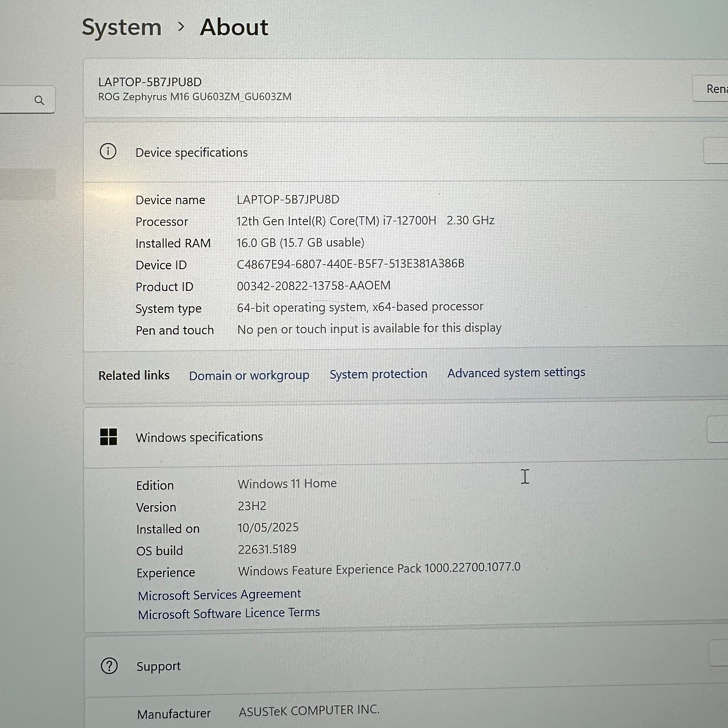
Task: Select the Pen and touch value text
Action: click(369, 328)
